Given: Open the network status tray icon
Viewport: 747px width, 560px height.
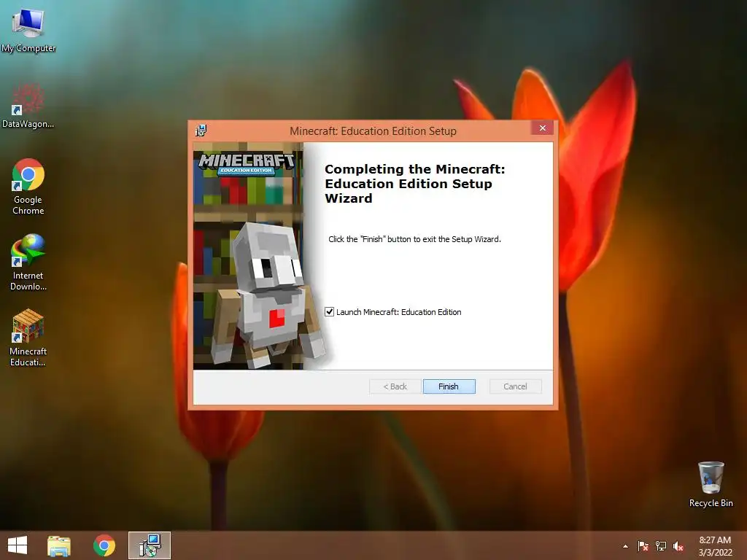Looking at the screenshot, I should coord(661,546).
